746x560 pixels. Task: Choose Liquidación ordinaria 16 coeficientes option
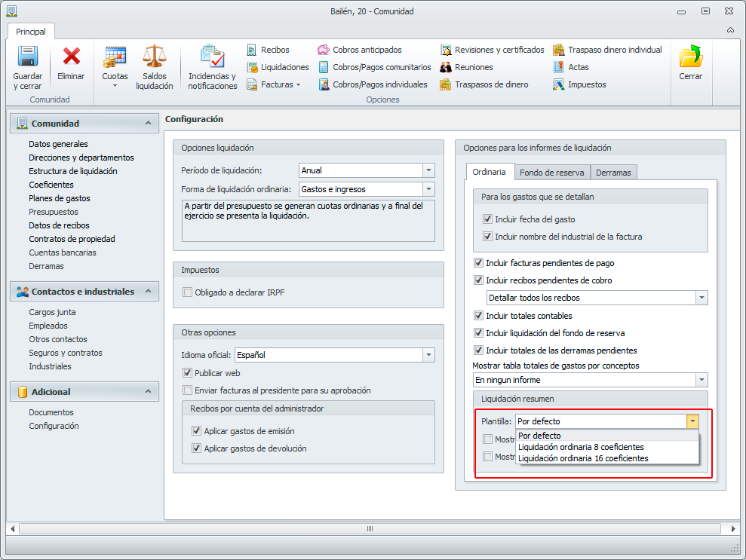point(583,458)
